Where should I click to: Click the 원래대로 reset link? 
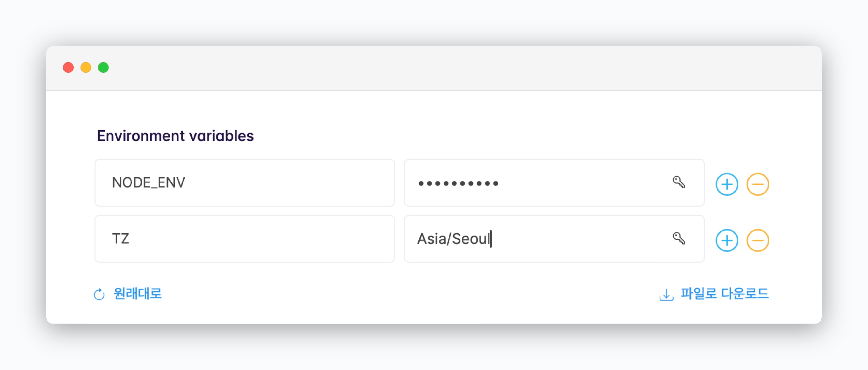coord(137,293)
